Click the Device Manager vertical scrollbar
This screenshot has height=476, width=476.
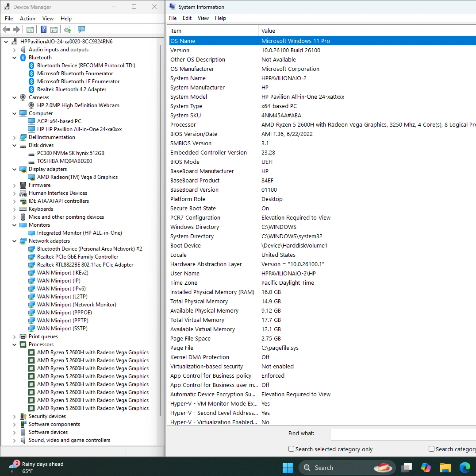pos(160,231)
